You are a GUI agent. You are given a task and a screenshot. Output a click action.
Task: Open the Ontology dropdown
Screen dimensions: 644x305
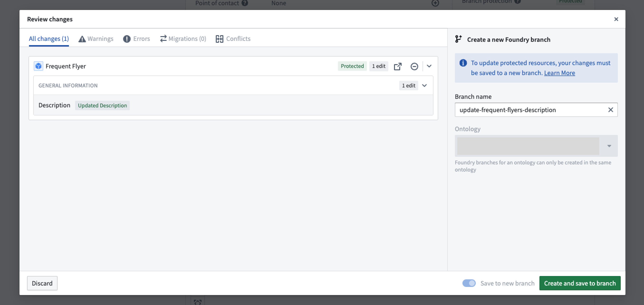pyautogui.click(x=609, y=146)
